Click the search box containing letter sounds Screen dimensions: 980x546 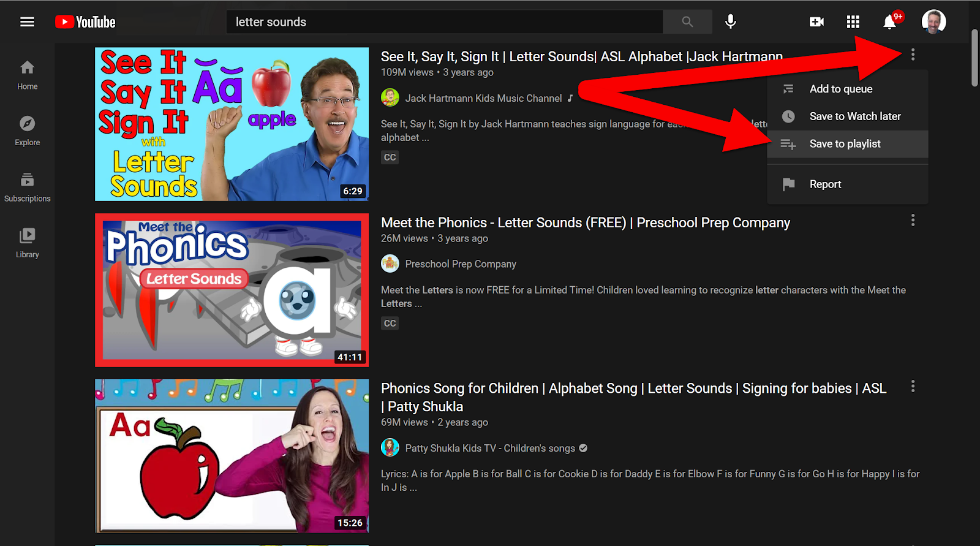445,22
